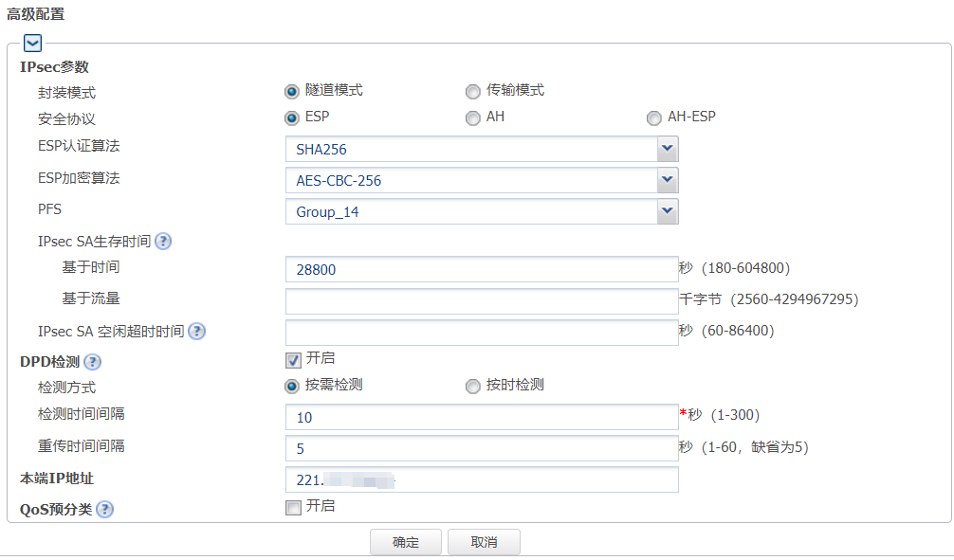Viewport: 954px width, 560px height.
Task: Select 隧道模式 encapsulation mode
Action: (292, 92)
